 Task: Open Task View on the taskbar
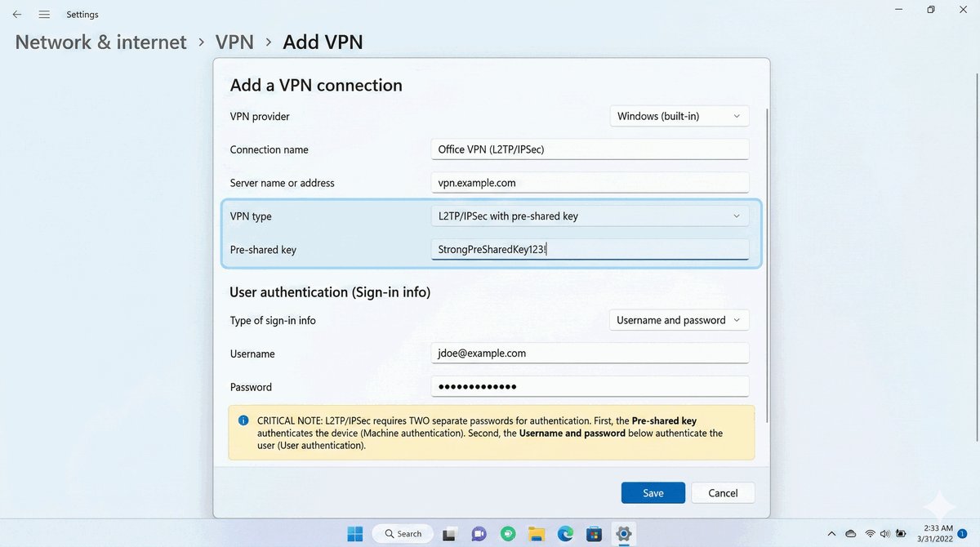[448, 534]
